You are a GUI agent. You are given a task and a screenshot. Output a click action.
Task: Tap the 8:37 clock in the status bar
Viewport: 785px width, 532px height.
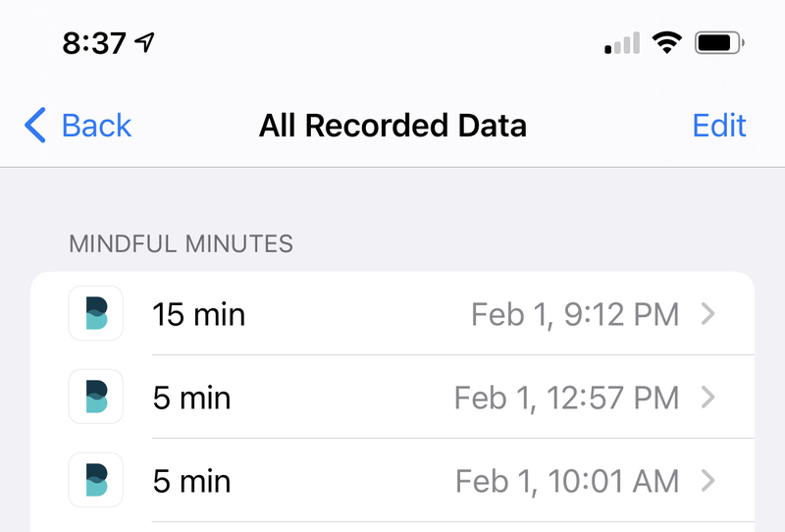pos(93,43)
